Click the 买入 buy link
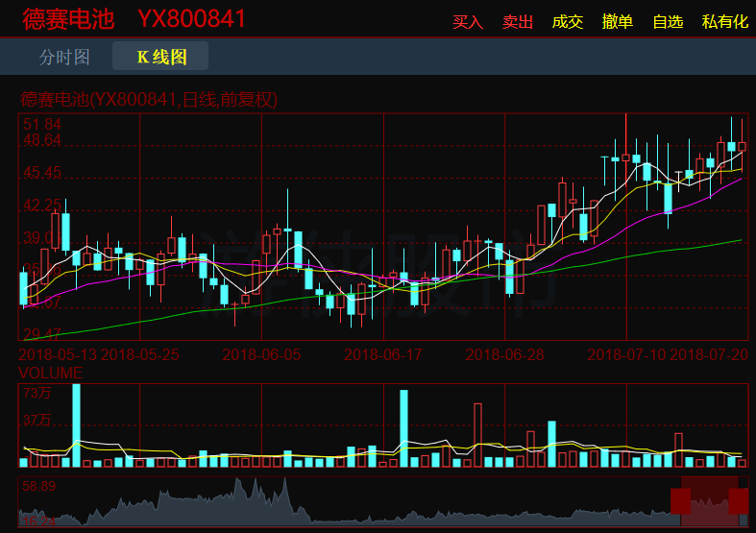 (468, 21)
